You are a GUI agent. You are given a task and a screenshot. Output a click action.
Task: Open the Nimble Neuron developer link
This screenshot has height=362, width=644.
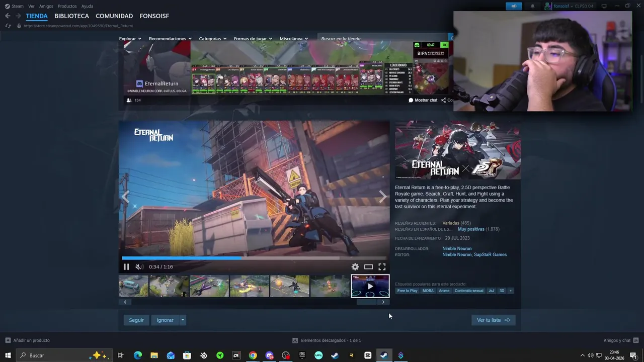click(x=457, y=248)
